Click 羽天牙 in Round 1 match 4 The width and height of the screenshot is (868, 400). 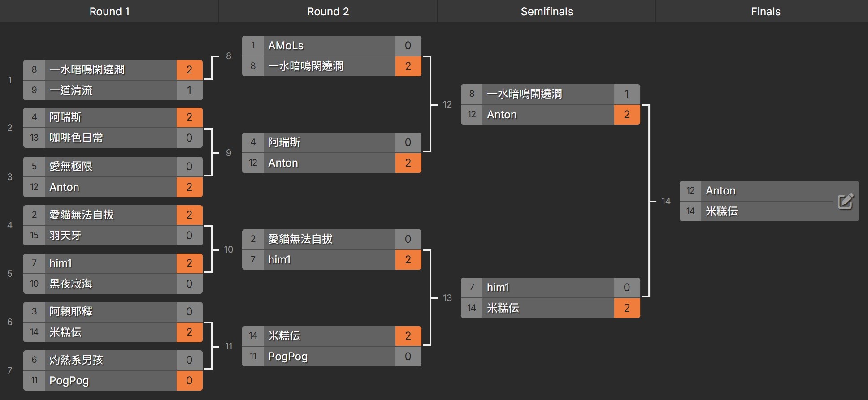click(65, 236)
